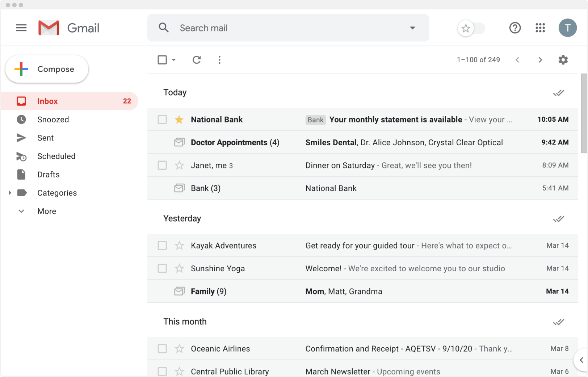Expand the Categories section in the sidebar
The height and width of the screenshot is (377, 588).
10,193
